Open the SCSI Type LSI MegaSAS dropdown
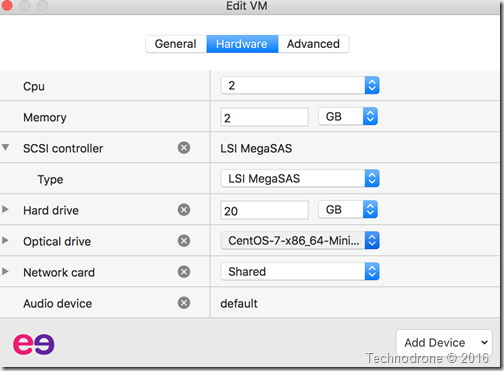The image size is (504, 371). pyautogui.click(x=300, y=178)
